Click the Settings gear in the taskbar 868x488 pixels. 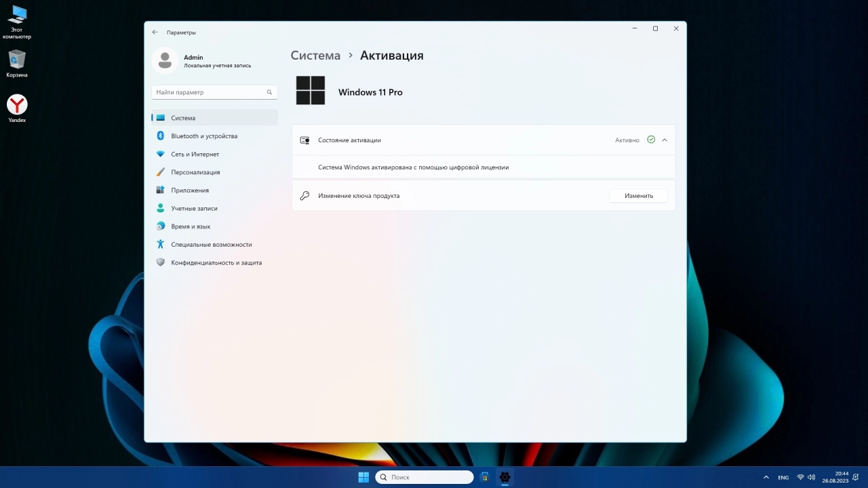point(505,477)
